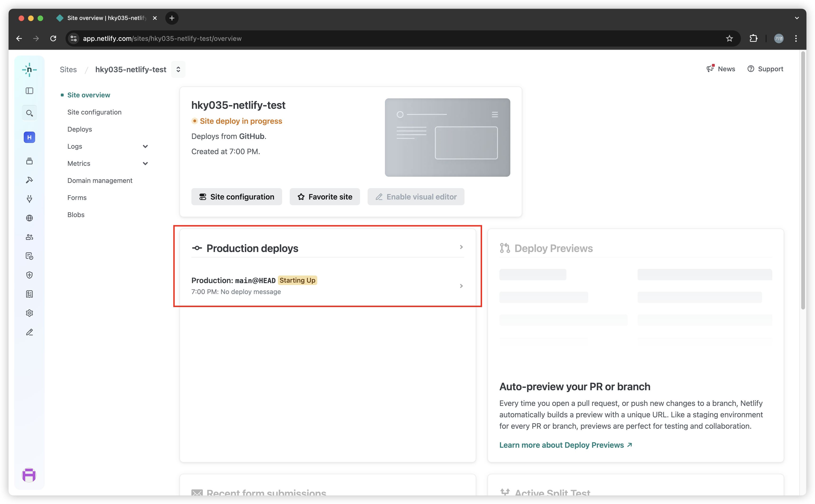
Task: Click the Site configuration button
Action: click(237, 197)
